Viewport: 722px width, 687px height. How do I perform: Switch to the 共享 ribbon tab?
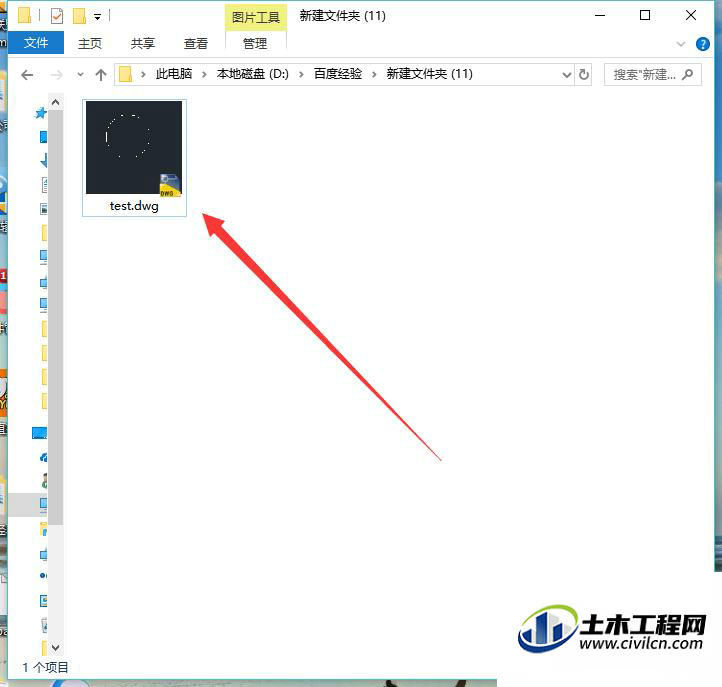click(143, 43)
